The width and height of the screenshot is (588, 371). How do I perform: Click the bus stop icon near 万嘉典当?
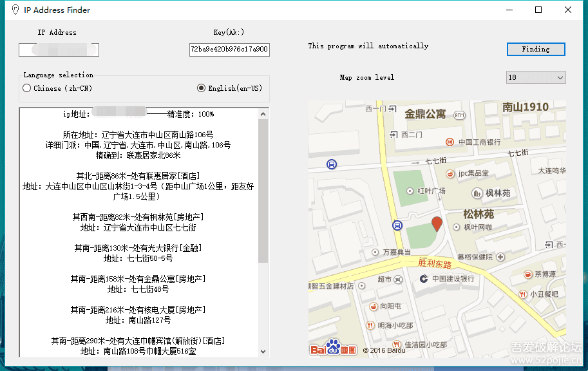coord(397,225)
